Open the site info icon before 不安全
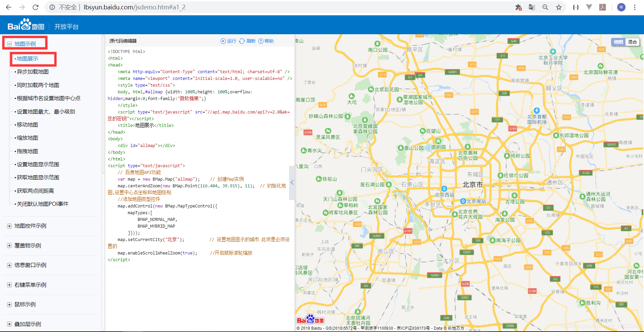644x332 pixels. point(52,7)
